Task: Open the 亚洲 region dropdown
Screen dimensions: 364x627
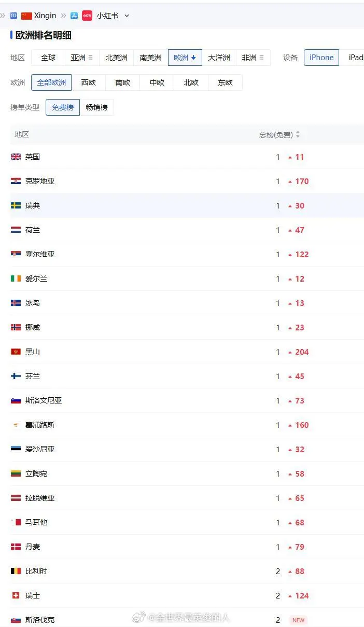Action: click(x=82, y=58)
